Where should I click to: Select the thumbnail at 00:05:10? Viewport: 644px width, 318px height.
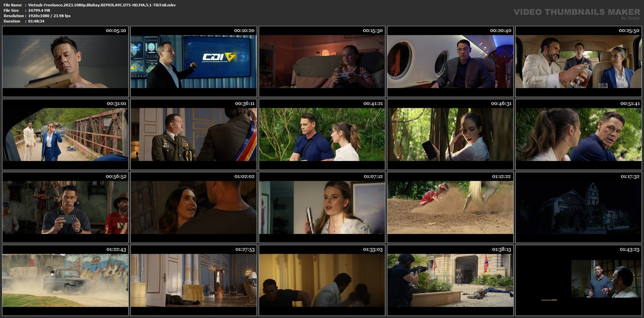click(65, 61)
